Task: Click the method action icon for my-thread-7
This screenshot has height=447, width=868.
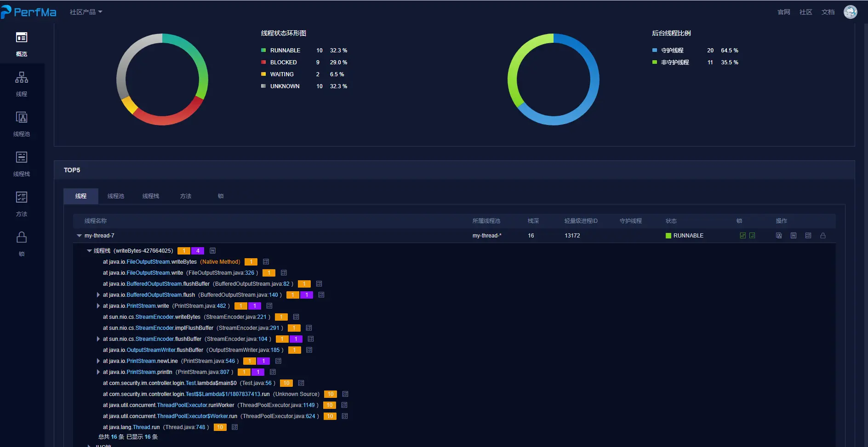Action: coord(808,236)
